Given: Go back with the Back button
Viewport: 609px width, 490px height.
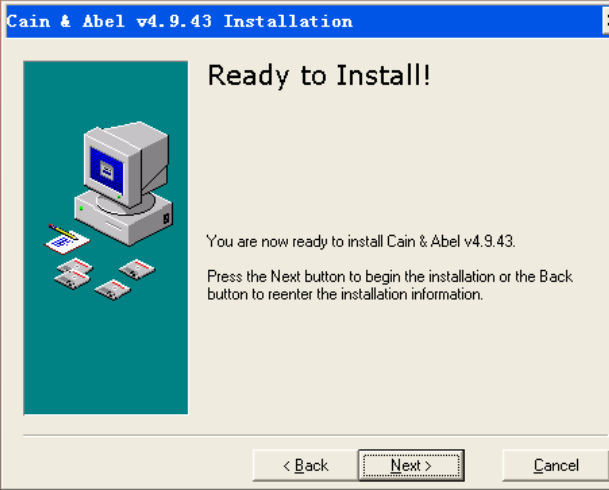Looking at the screenshot, I should coord(305,465).
